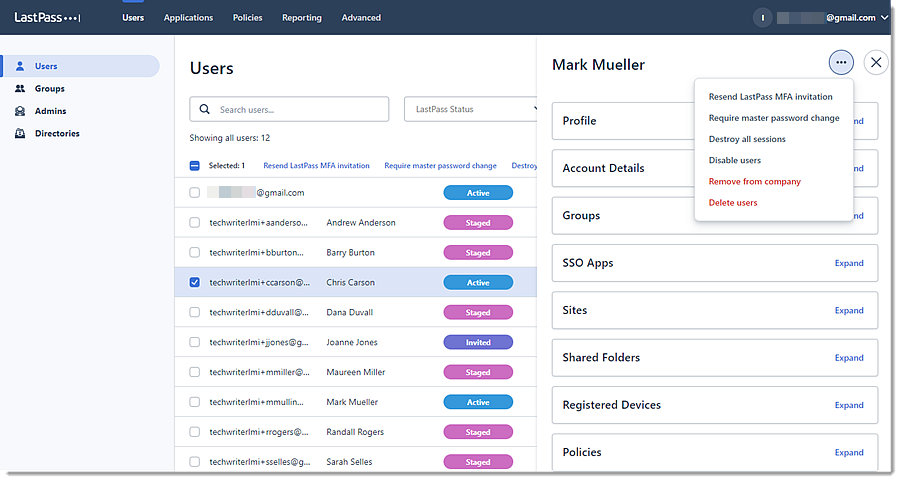Check Maureen Miller's row checkbox
This screenshot has height=481, width=900.
point(195,372)
